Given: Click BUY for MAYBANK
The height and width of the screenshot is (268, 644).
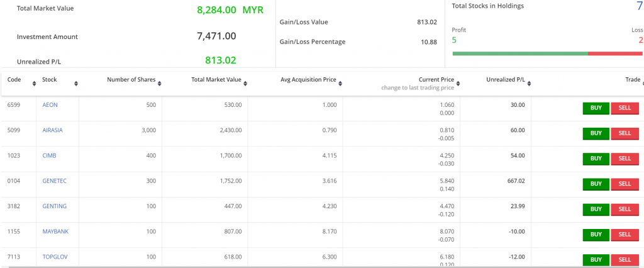Looking at the screenshot, I should point(596,235).
